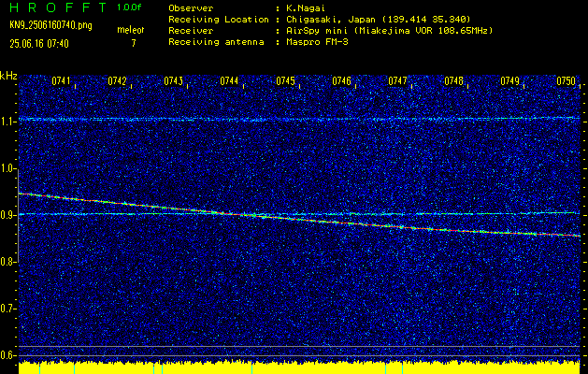588x374 pixels.
Task: Click the Receiver field label
Action: tap(192, 31)
